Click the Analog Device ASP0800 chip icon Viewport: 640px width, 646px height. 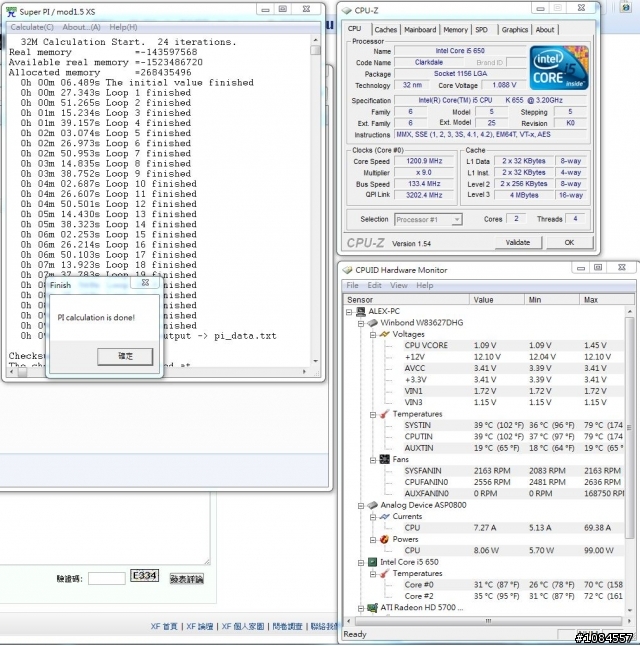373,505
